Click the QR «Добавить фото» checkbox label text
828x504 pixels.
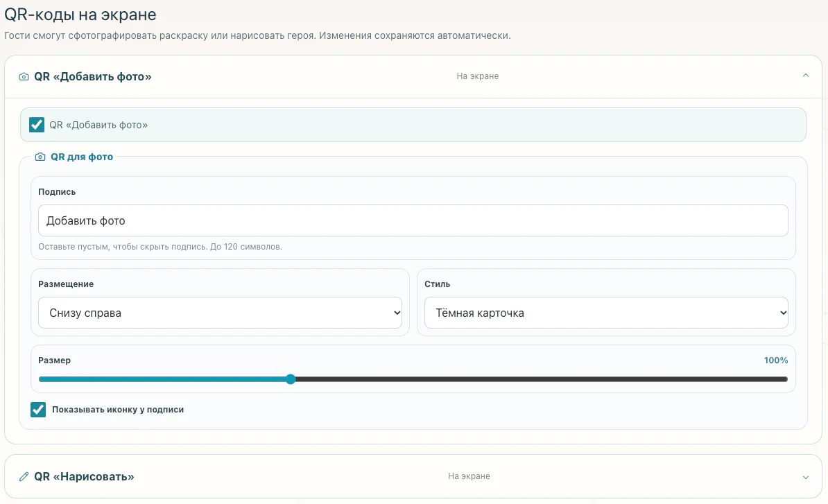[x=98, y=125]
